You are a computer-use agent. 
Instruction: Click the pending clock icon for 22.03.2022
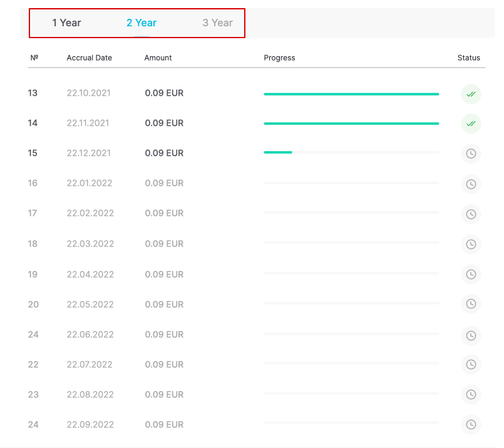471,244
